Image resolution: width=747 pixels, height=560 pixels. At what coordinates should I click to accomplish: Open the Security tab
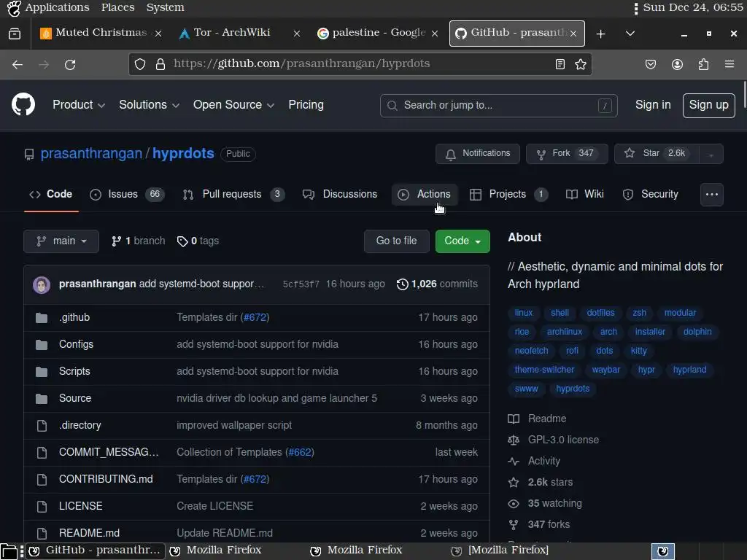tap(650, 194)
